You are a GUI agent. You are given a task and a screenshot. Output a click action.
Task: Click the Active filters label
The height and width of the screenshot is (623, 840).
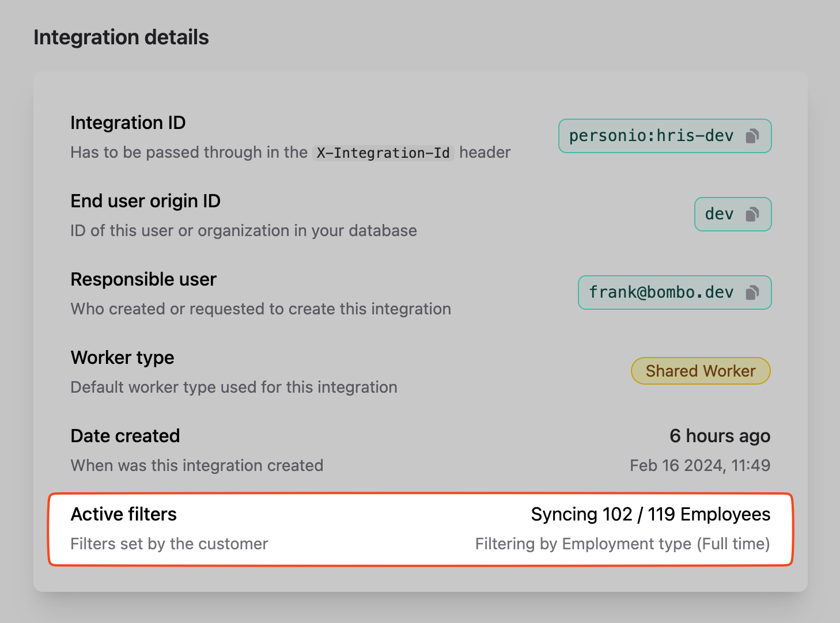click(123, 514)
